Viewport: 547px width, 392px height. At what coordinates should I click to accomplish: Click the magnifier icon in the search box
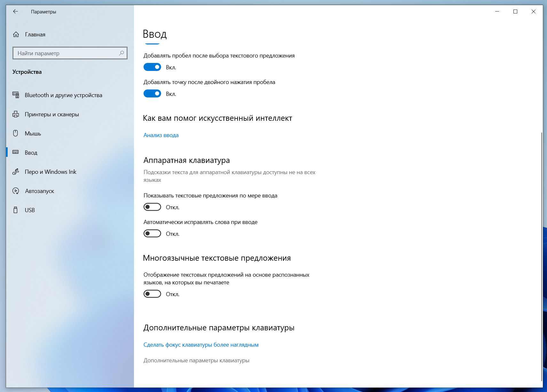[x=121, y=53]
